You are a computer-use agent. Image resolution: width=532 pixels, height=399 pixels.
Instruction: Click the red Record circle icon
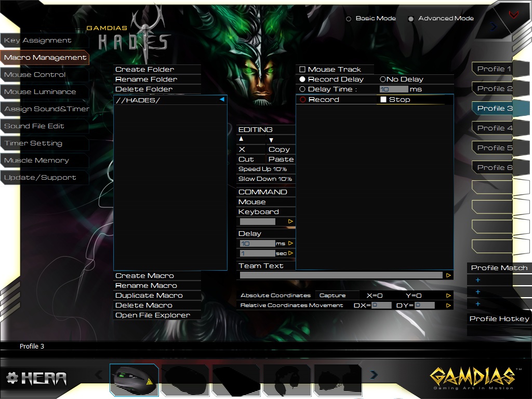pyautogui.click(x=303, y=99)
